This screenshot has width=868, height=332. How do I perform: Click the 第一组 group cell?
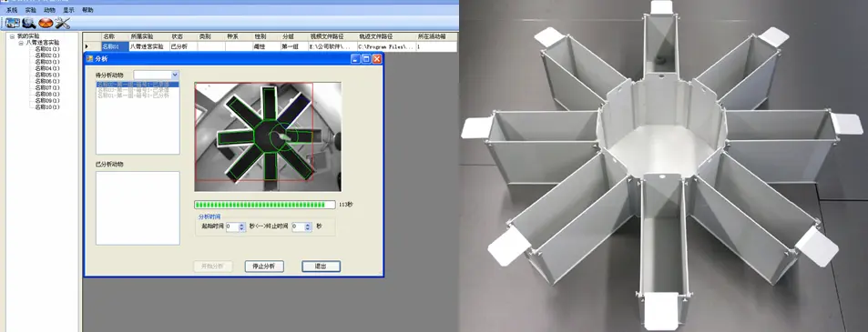click(x=294, y=47)
